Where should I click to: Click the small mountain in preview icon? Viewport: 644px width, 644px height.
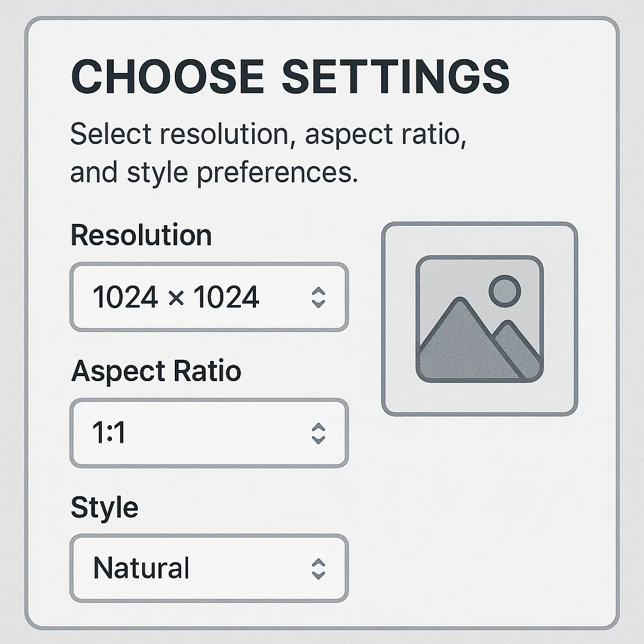click(x=519, y=347)
